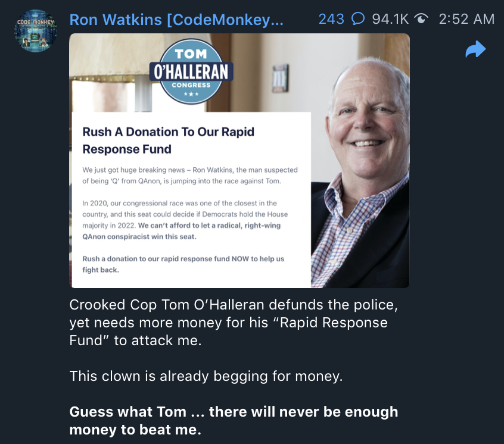Tap the eye views icon

click(421, 18)
